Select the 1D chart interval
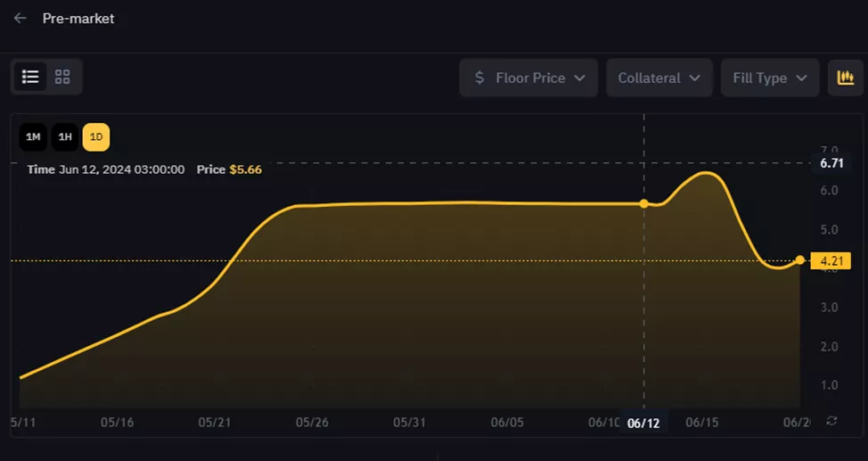 [96, 137]
